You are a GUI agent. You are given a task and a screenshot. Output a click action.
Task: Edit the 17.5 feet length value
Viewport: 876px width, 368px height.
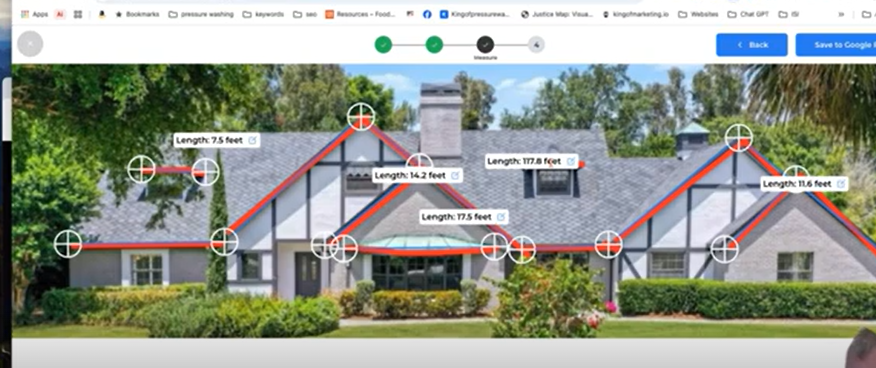[x=501, y=217]
